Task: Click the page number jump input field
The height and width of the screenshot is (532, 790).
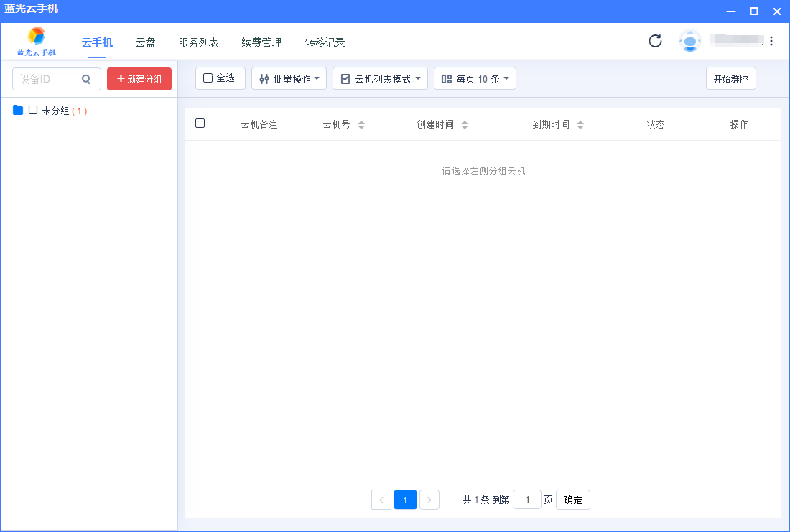Action: 527,500
